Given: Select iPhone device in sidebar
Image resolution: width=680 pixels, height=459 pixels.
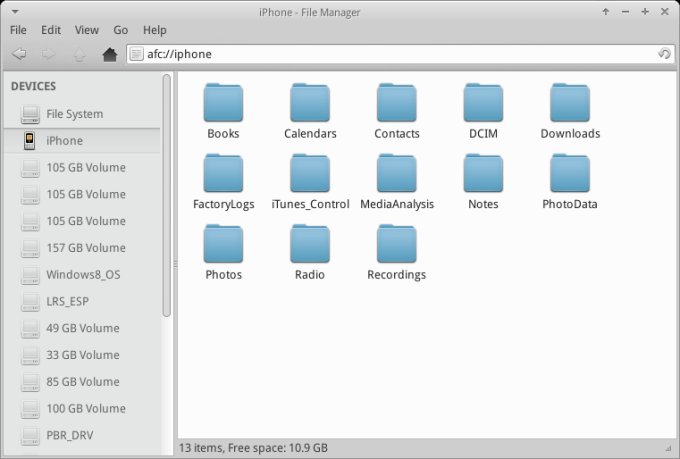Looking at the screenshot, I should point(65,141).
